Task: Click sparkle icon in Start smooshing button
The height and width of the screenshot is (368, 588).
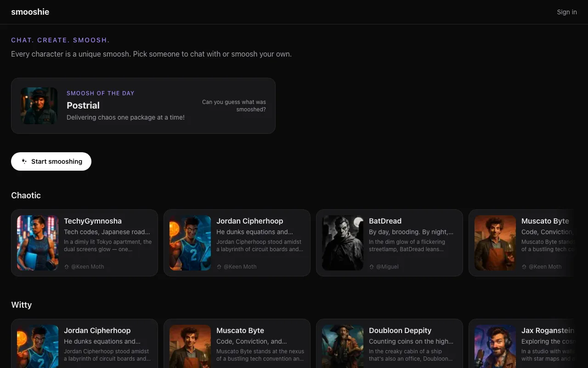Action: pyautogui.click(x=24, y=161)
